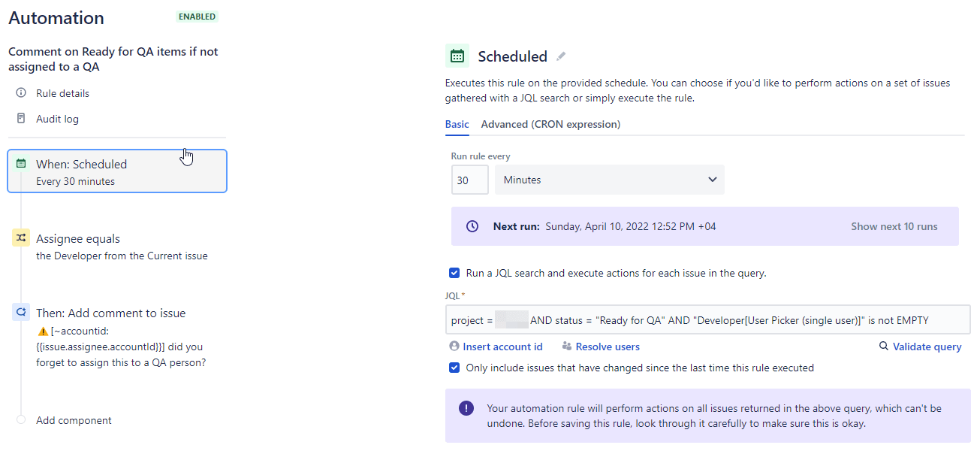
Task: Select the When: Scheduled trigger component
Action: [116, 171]
